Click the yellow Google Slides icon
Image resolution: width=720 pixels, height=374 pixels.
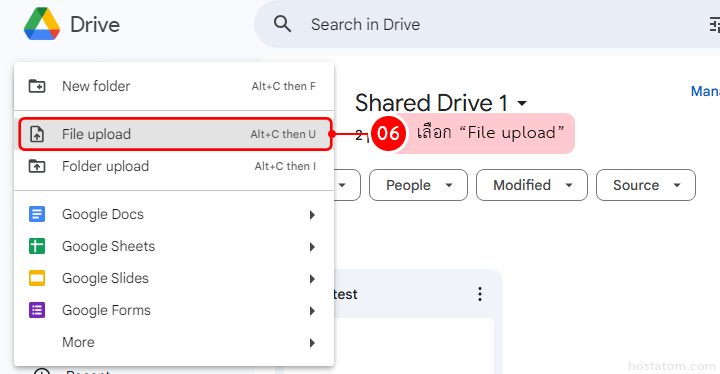tap(37, 278)
